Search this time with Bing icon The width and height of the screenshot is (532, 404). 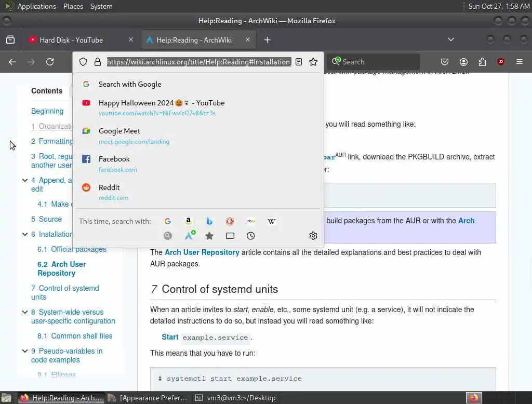point(209,221)
